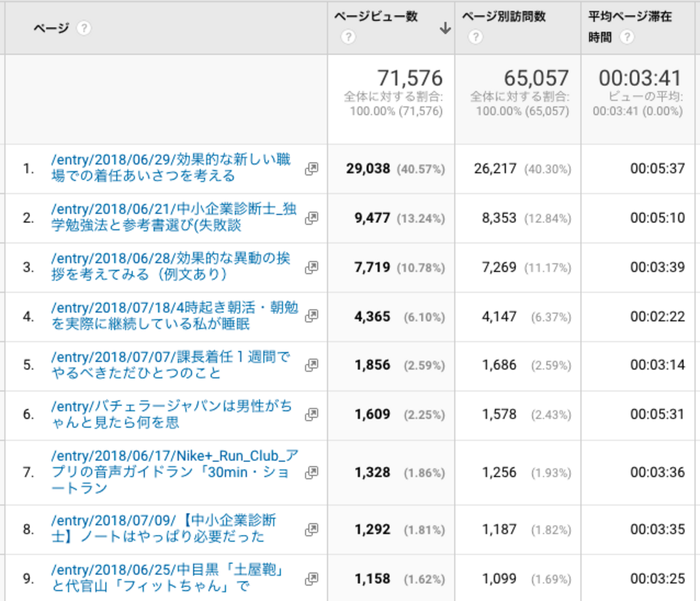Open page link 中目黒「土屋鞄」と代官山
700x601 pixels.
[168, 578]
